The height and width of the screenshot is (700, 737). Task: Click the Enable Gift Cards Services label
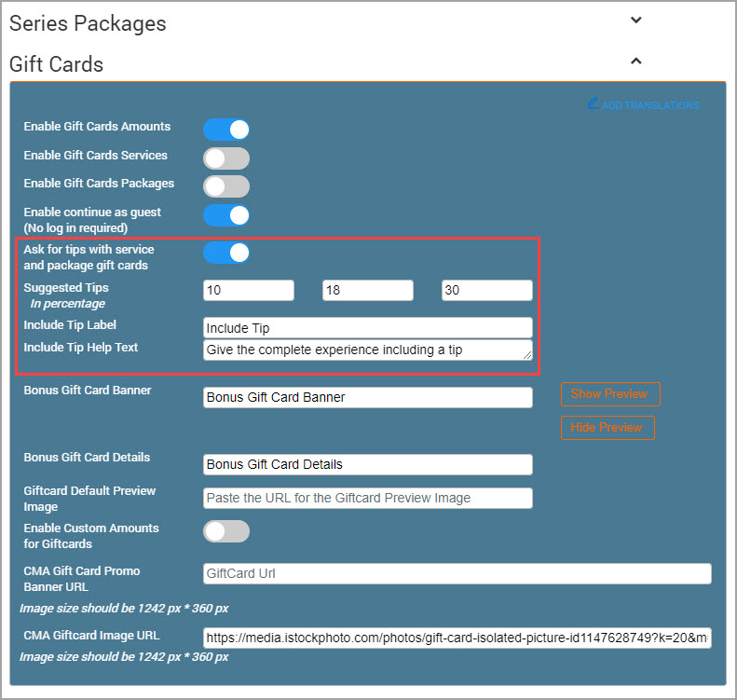[x=95, y=155]
